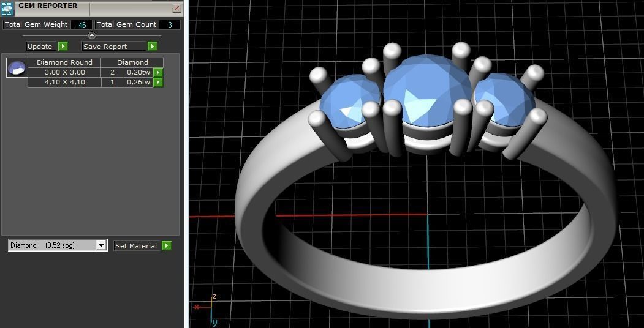Screen dimensions: 644x328
Task: Click green arrow on the 0,26tw row
Action: pyautogui.click(x=158, y=83)
